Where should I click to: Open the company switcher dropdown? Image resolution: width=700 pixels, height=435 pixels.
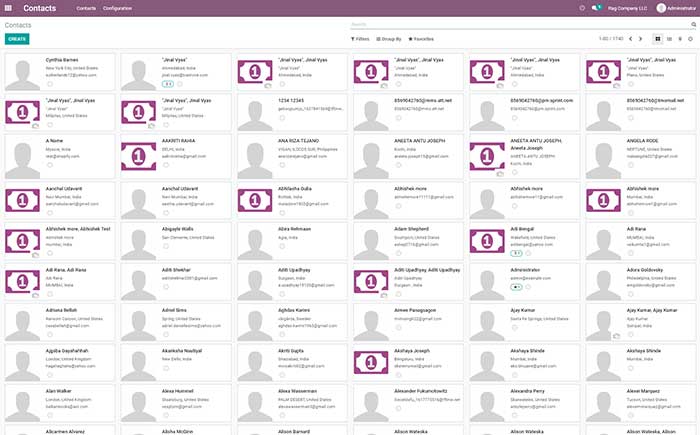coord(627,8)
